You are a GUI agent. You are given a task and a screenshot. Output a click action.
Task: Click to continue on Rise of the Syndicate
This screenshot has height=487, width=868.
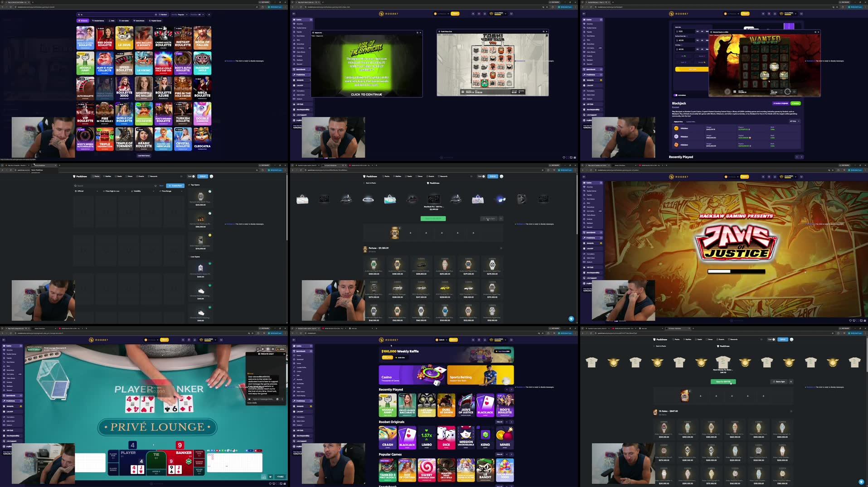click(366, 94)
